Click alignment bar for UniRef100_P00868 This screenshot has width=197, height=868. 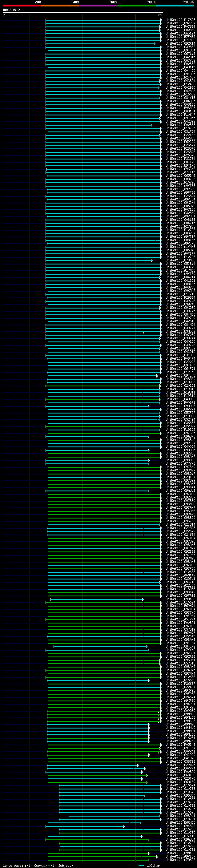pos(99,125)
